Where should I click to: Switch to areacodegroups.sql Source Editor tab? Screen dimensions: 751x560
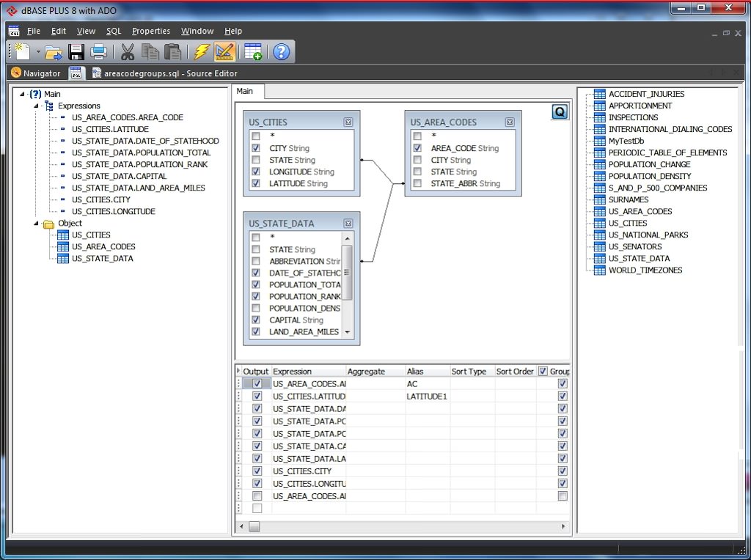coord(165,73)
